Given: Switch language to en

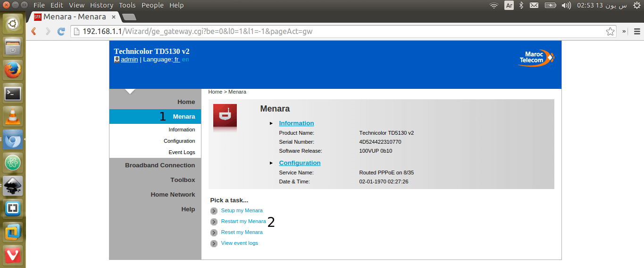Looking at the screenshot, I should click(x=185, y=60).
